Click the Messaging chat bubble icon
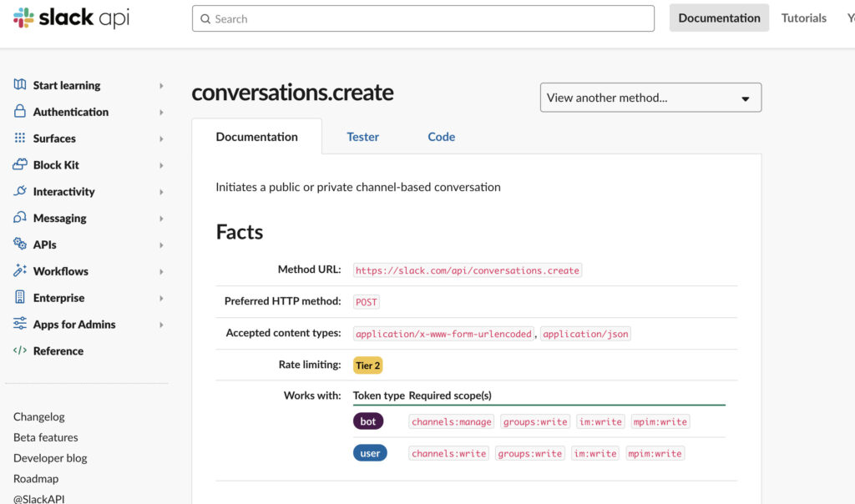This screenshot has height=504, width=855. coord(20,218)
